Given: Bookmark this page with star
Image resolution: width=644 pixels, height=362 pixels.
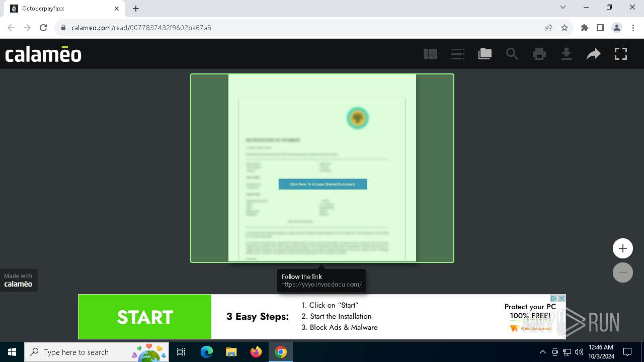Looking at the screenshot, I should click(565, 28).
